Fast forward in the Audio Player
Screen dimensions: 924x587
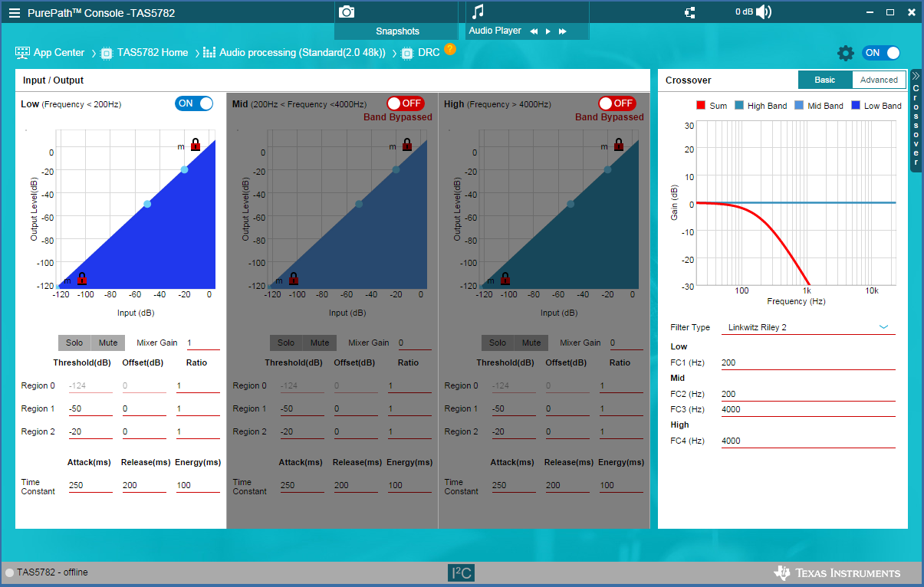(x=562, y=31)
